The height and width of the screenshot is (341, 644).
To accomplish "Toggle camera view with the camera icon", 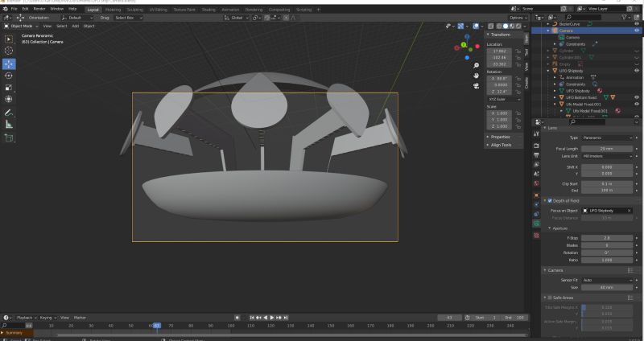I will [x=476, y=86].
